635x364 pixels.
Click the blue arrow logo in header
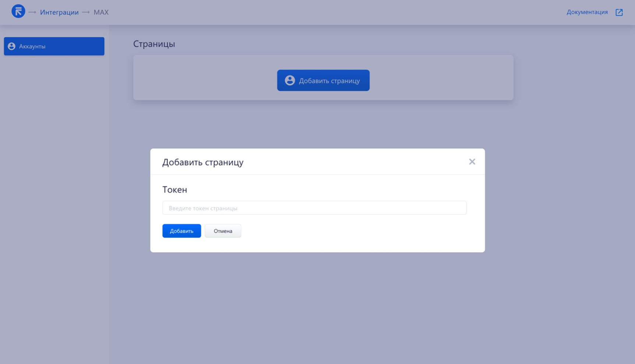coord(18,11)
